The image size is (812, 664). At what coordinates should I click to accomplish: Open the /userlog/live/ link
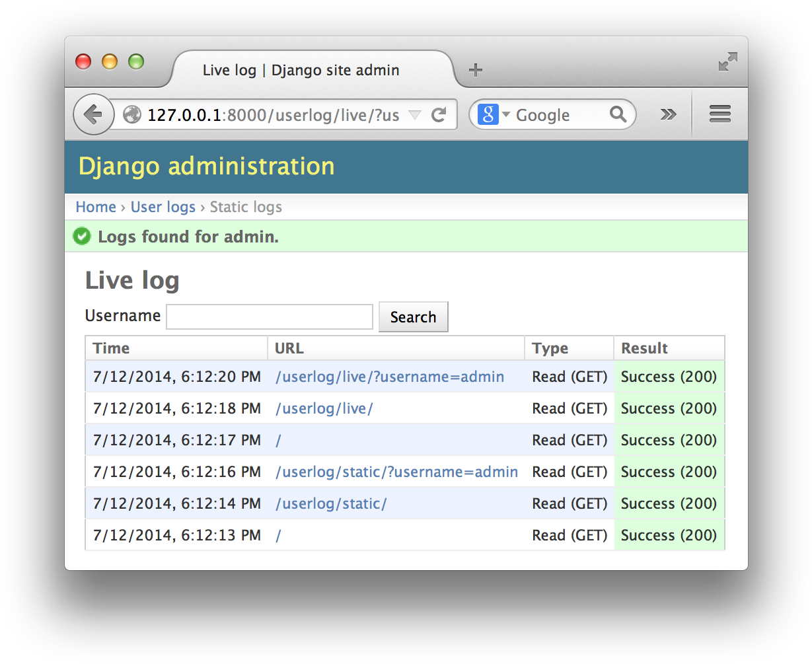click(x=324, y=408)
